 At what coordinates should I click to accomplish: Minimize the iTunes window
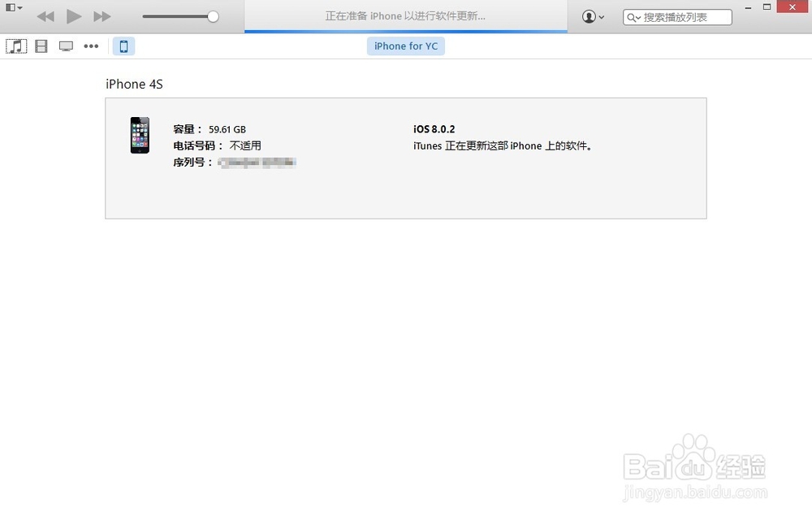tap(748, 7)
